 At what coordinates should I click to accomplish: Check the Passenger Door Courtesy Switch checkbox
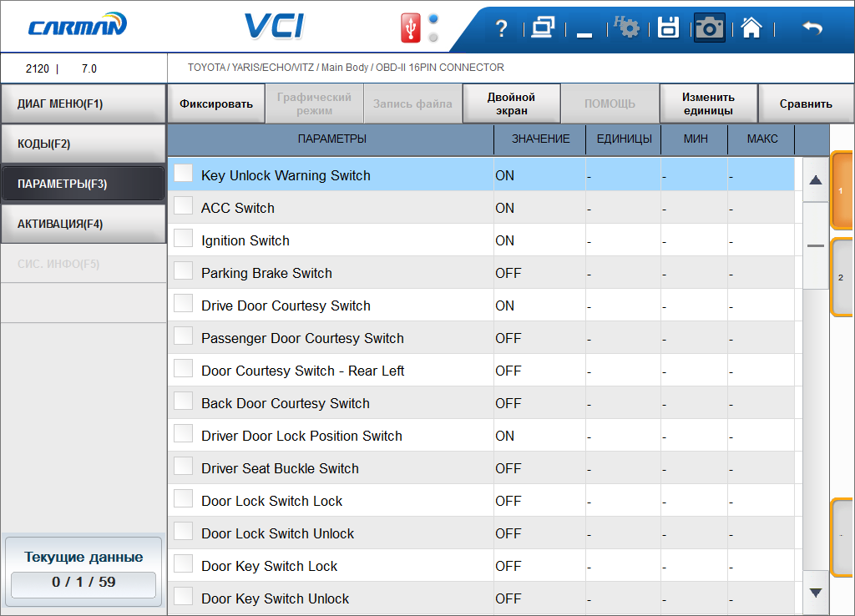[183, 336]
